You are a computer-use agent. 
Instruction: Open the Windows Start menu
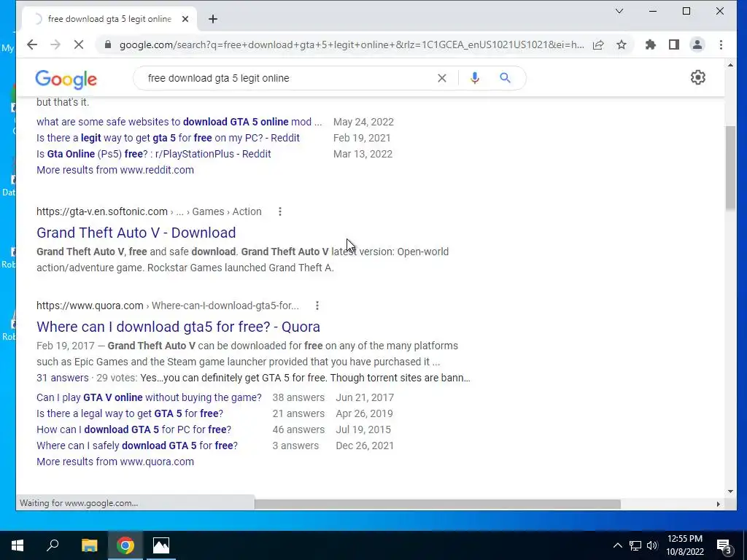tap(18, 545)
